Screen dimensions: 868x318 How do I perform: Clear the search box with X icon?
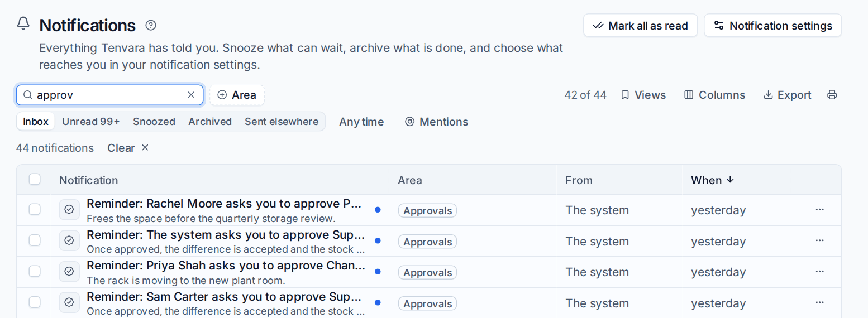point(191,95)
